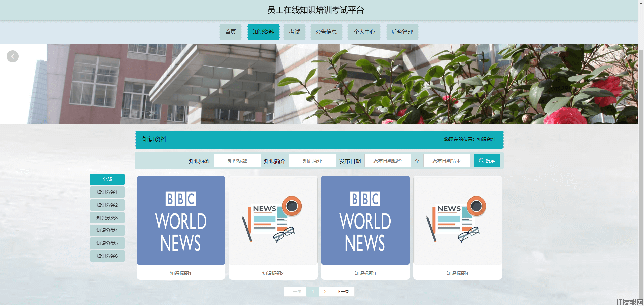Click the magnifier search button 搜索
This screenshot has width=644, height=306.
[x=487, y=161]
